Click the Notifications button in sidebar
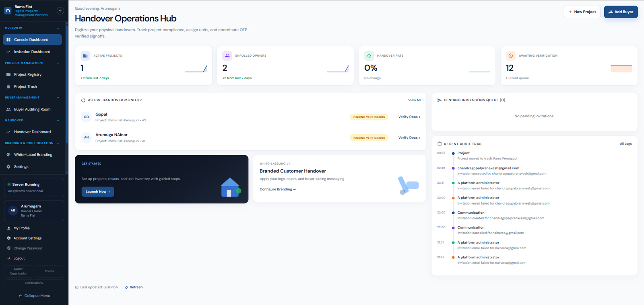 tap(34, 283)
